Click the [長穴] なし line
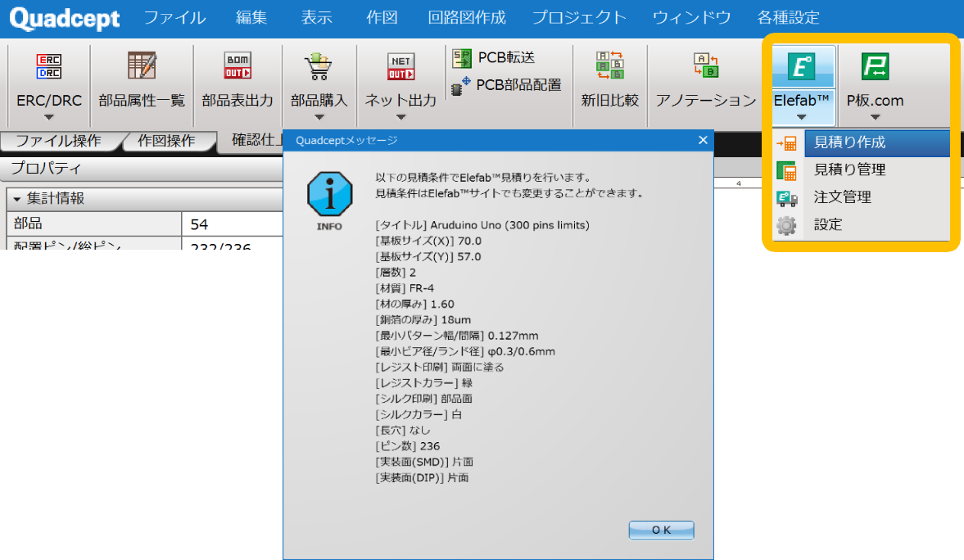This screenshot has height=560, width=964. click(403, 431)
